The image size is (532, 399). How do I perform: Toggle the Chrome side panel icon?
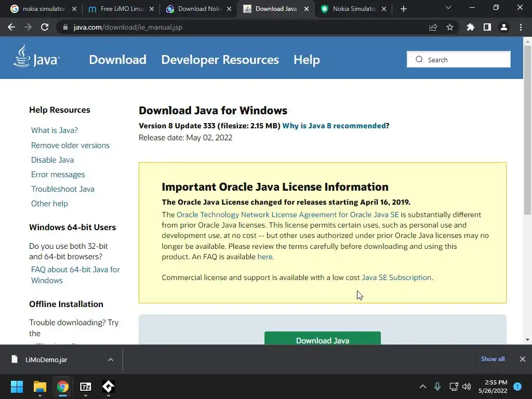(x=487, y=27)
